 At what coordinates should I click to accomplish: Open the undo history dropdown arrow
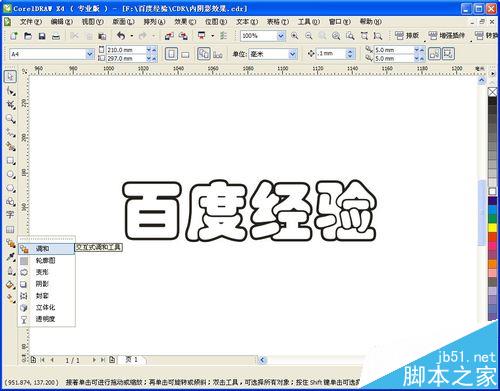[132, 36]
